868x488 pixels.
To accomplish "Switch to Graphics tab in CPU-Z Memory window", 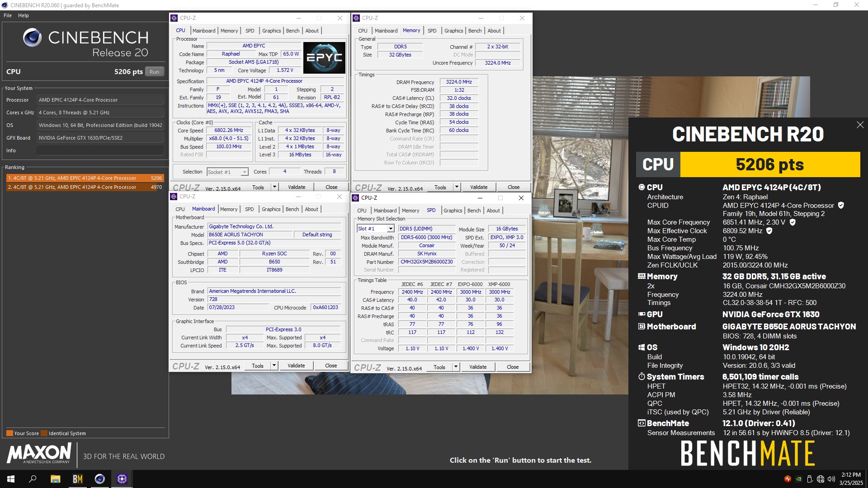I will pos(453,31).
